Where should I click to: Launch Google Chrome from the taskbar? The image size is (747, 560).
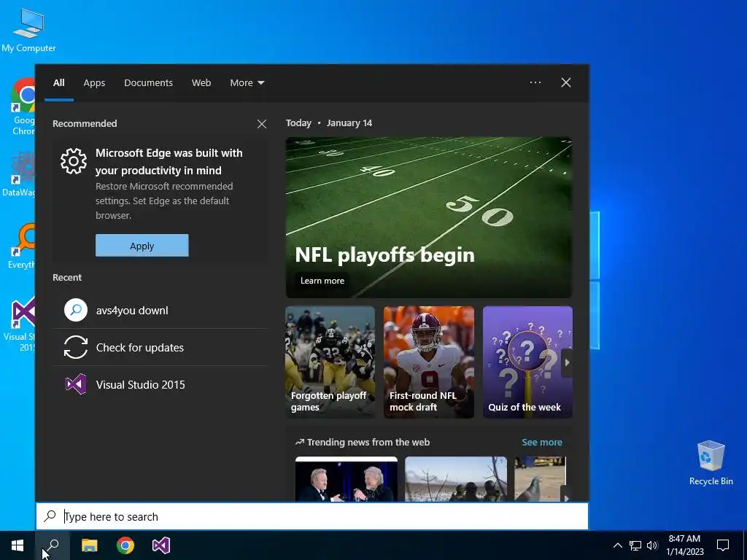point(125,545)
